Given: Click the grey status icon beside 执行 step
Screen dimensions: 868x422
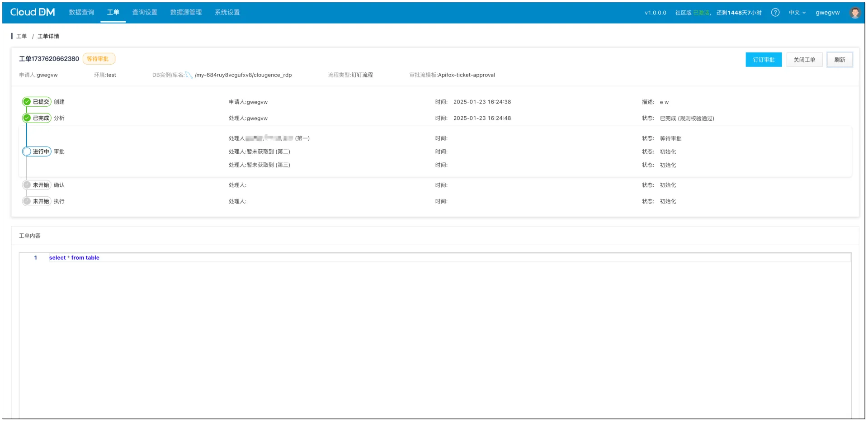Looking at the screenshot, I should [27, 201].
